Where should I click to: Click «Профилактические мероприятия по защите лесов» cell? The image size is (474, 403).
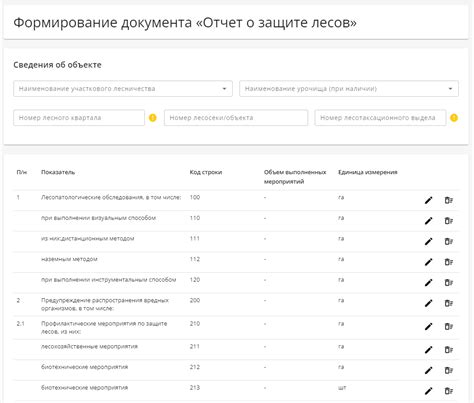(x=104, y=328)
